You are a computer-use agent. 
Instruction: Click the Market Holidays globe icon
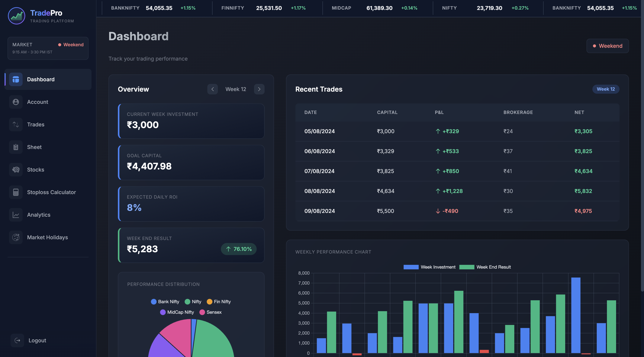click(x=16, y=237)
